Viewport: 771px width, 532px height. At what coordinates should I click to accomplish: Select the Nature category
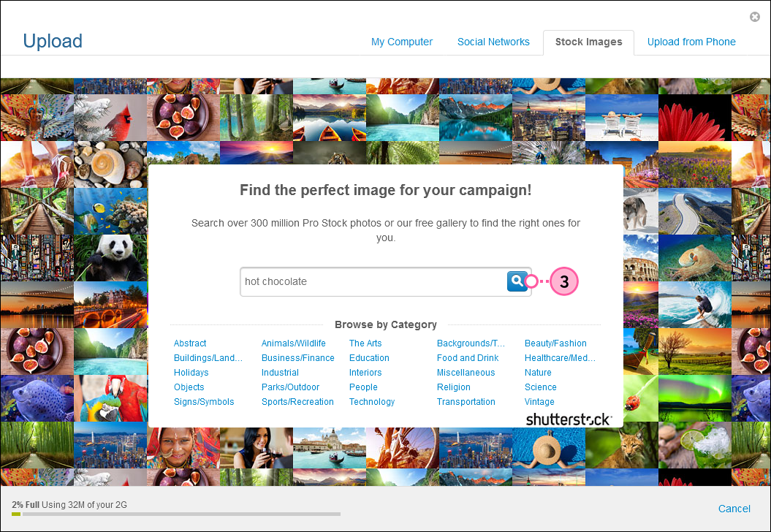click(x=538, y=372)
